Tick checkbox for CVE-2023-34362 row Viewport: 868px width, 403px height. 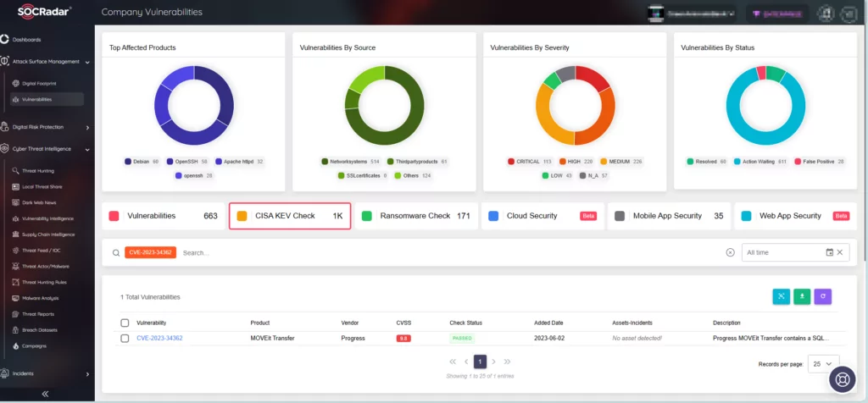[125, 339]
